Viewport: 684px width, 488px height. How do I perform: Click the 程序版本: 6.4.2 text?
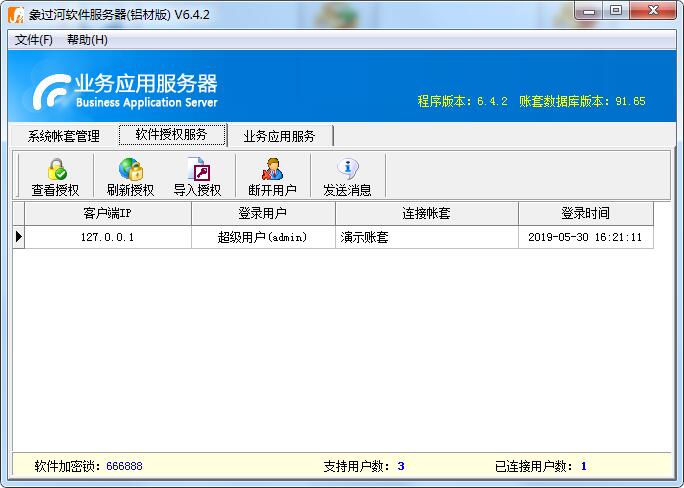[462, 101]
